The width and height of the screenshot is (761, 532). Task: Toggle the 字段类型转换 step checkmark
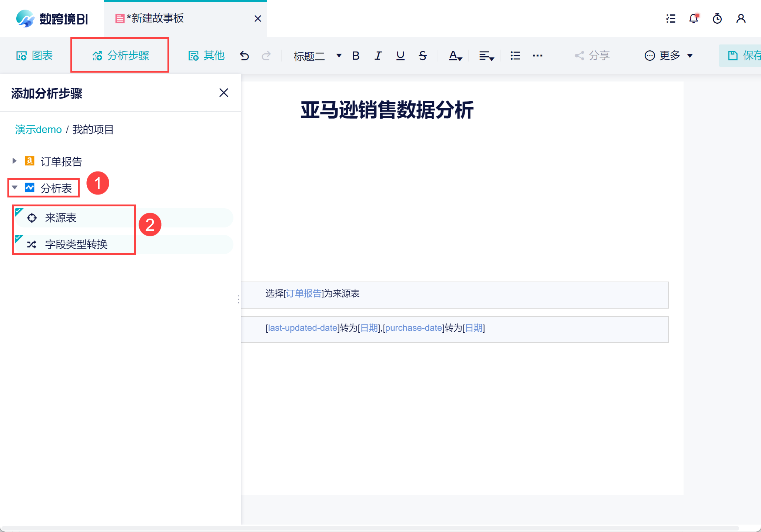coord(19,239)
